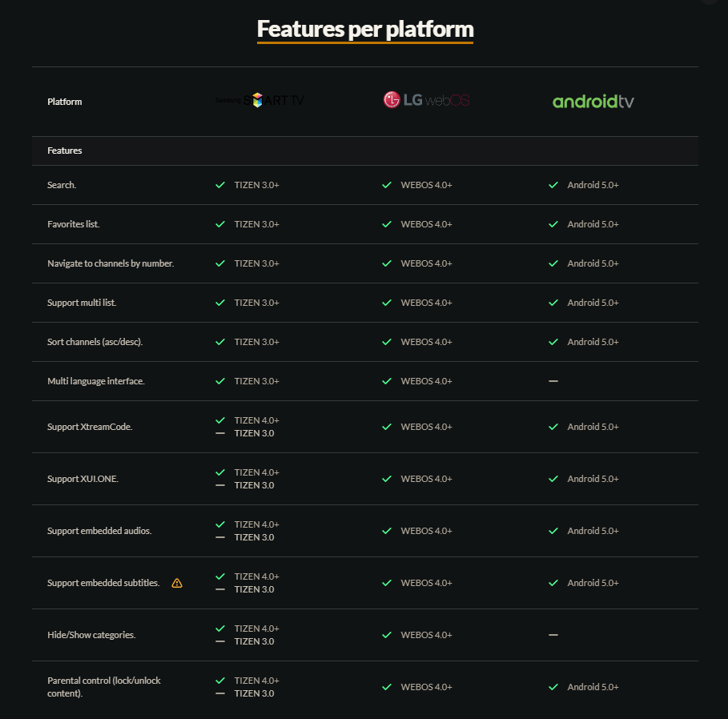Click the Android checkmark in Support multi list row
728x719 pixels.
(x=553, y=303)
